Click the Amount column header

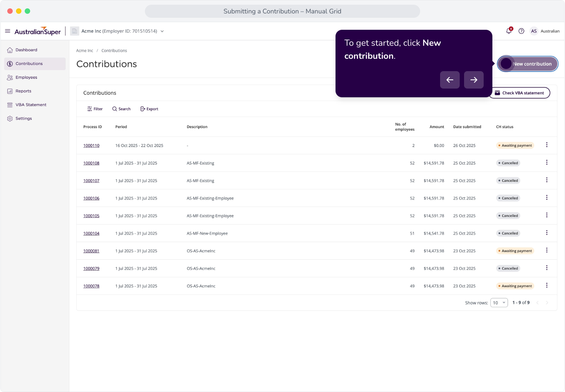pos(437,127)
